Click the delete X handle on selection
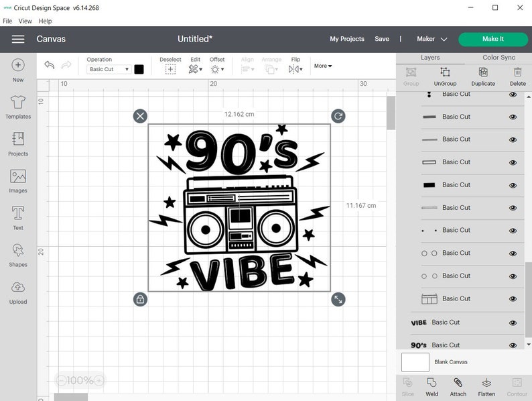532x401 pixels. [140, 116]
